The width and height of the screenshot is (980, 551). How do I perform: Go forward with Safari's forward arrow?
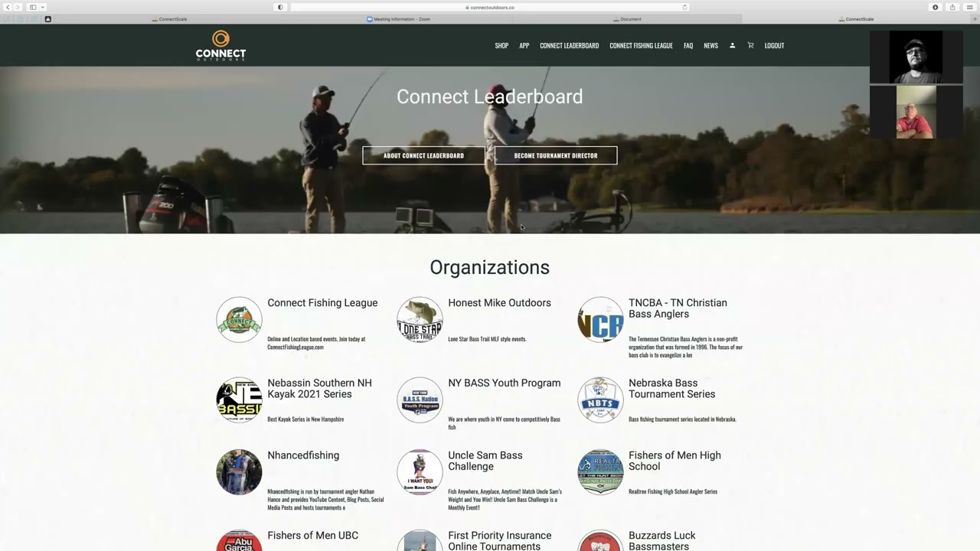(x=18, y=7)
